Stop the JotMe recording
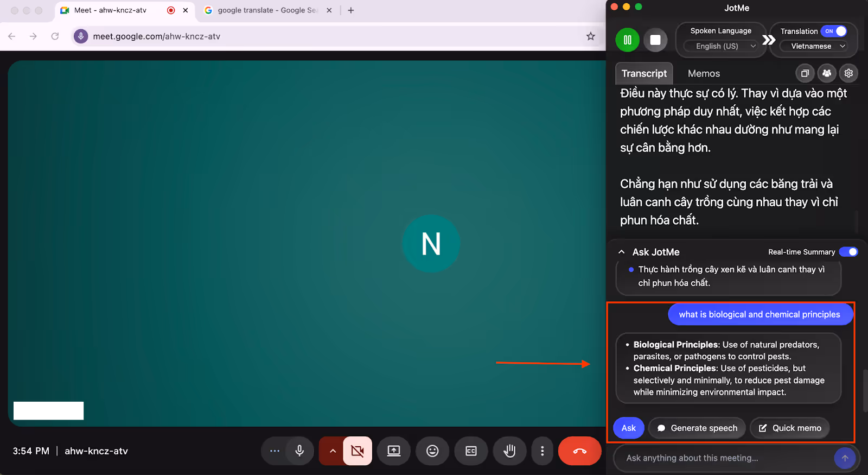Viewport: 868px width, 475px height. [655, 40]
